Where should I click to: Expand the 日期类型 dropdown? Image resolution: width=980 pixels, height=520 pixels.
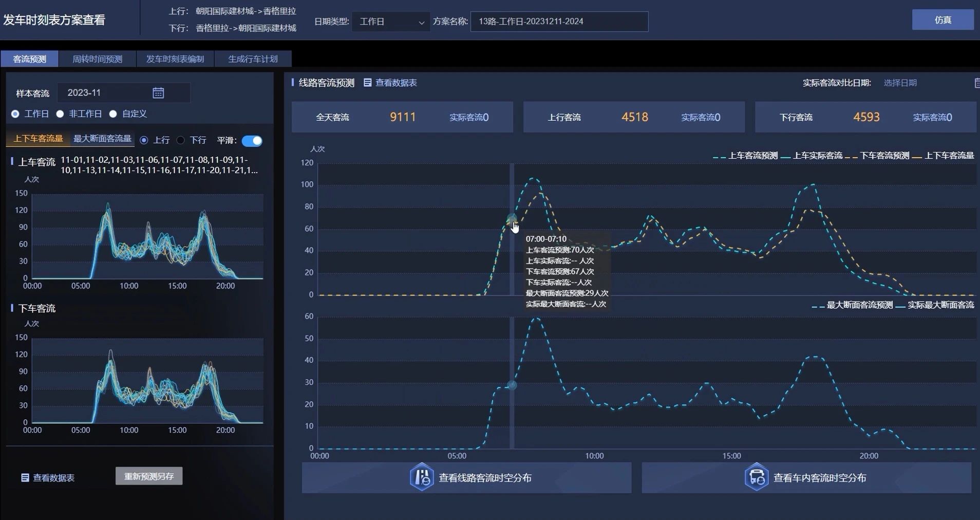[x=391, y=22]
